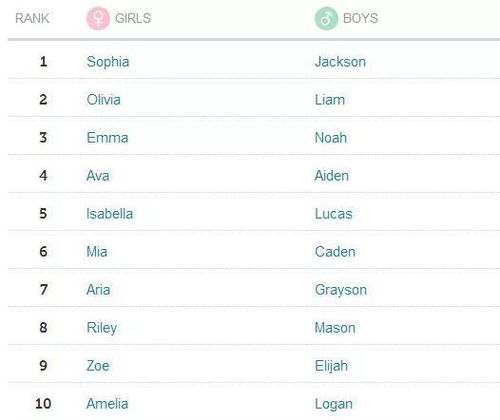This screenshot has height=420, width=500.
Task: Open the Mia name link
Action: click(x=97, y=252)
